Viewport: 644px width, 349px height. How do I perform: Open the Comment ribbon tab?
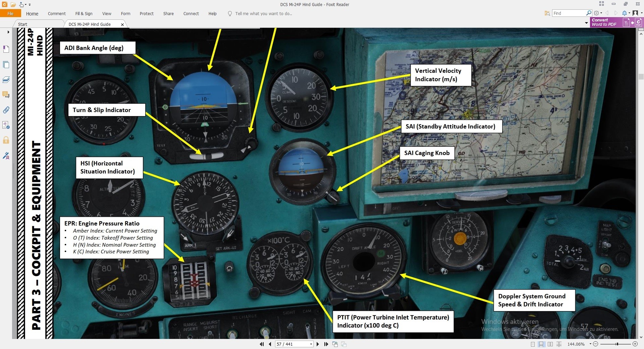click(x=57, y=14)
